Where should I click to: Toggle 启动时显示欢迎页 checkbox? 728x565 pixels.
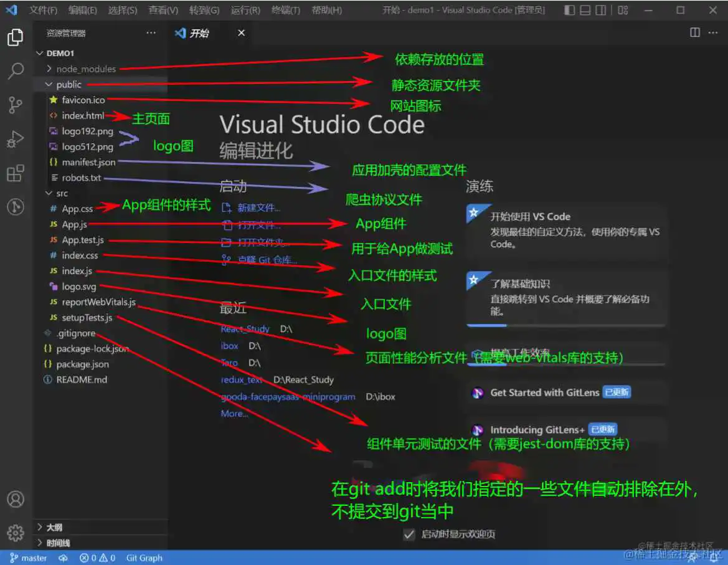pos(409,534)
